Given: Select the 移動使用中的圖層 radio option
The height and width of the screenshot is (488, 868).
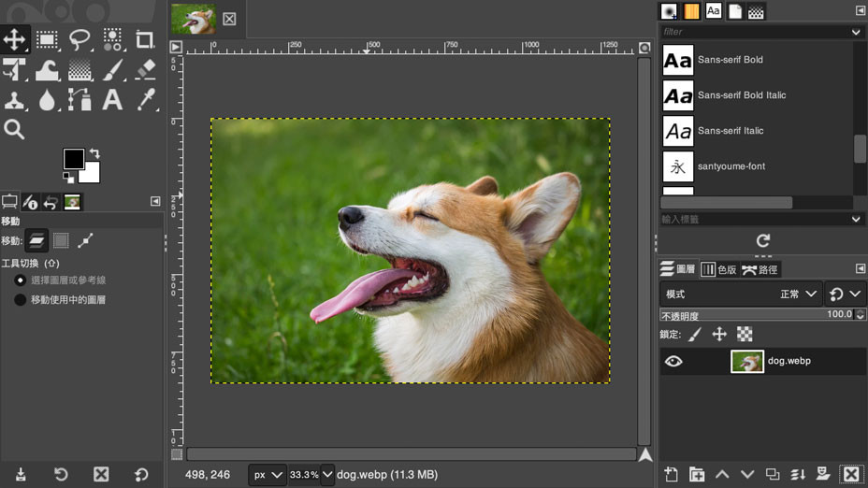Looking at the screenshot, I should tap(20, 300).
